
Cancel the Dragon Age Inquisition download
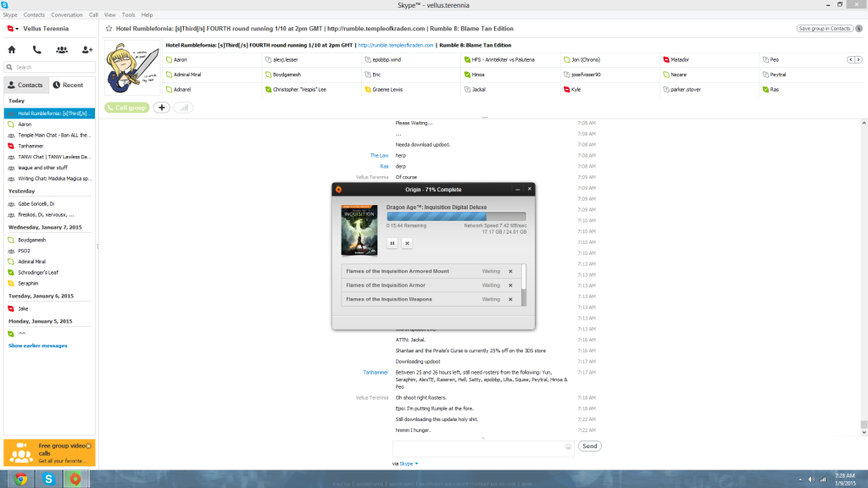(407, 243)
